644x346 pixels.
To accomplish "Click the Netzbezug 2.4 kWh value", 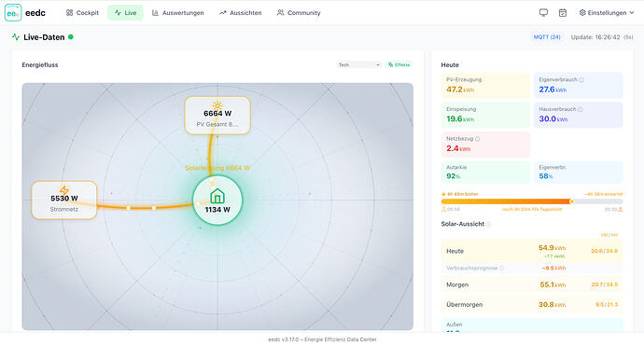I will (x=458, y=148).
